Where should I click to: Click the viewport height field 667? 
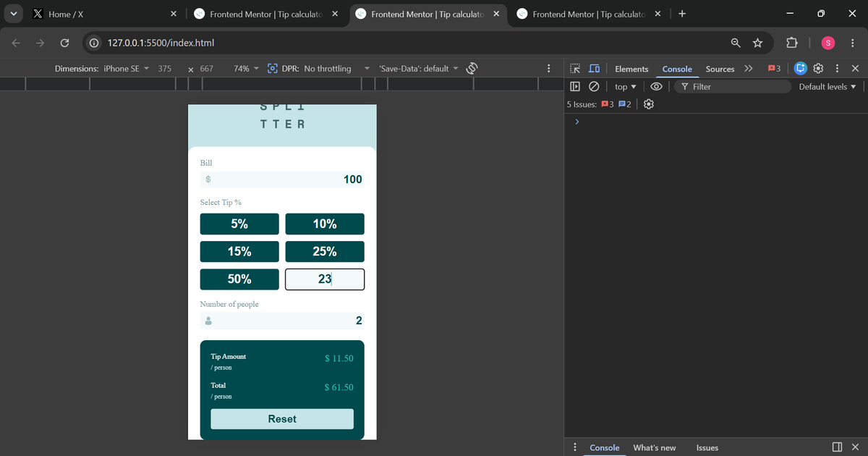pyautogui.click(x=206, y=69)
